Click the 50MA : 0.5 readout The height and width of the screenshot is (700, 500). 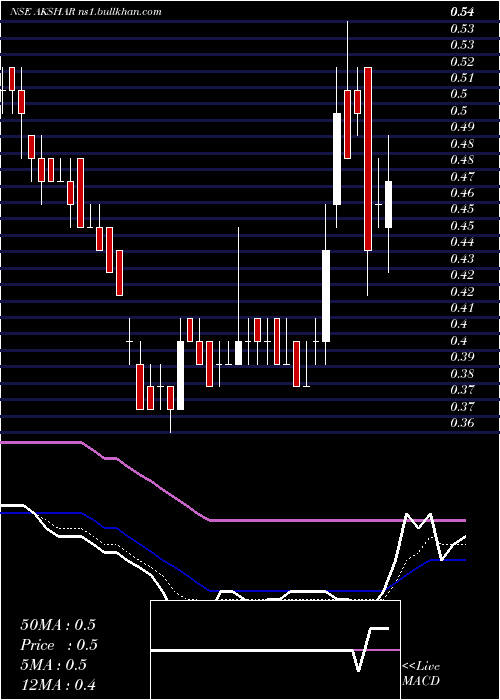(x=58, y=625)
